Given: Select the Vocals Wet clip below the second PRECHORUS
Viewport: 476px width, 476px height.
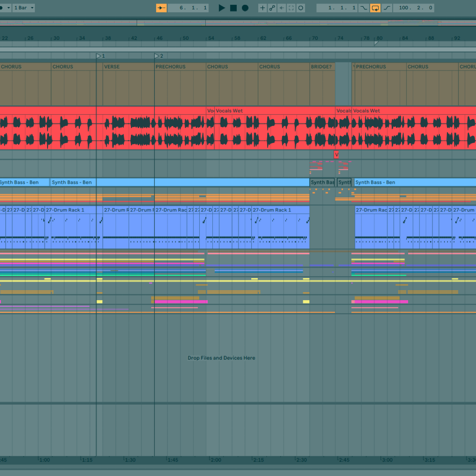Looking at the screenshot, I should tap(414, 128).
